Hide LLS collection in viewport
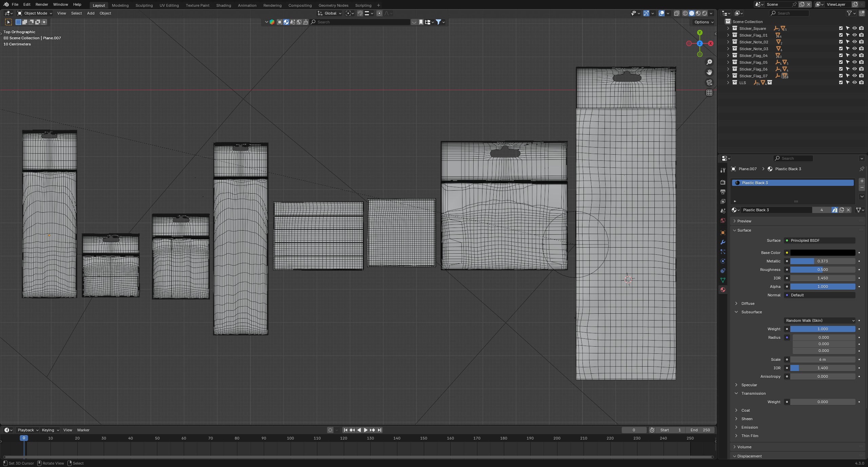Image resolution: width=868 pixels, height=467 pixels. [854, 83]
